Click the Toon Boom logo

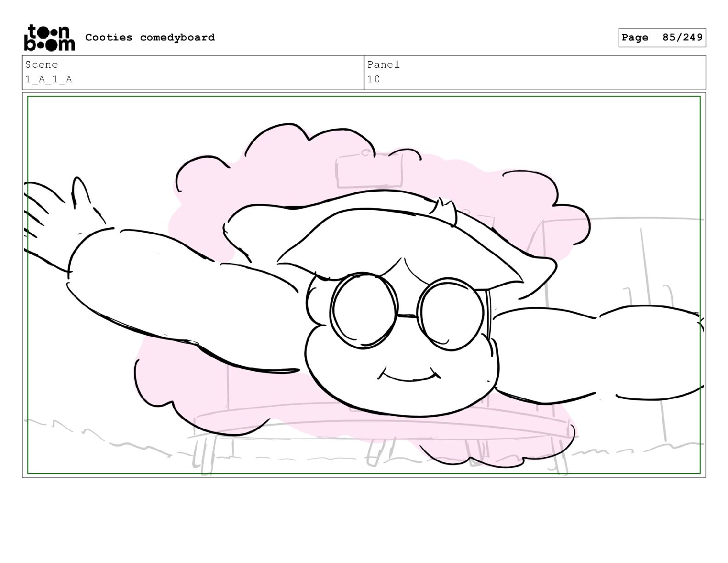(49, 38)
